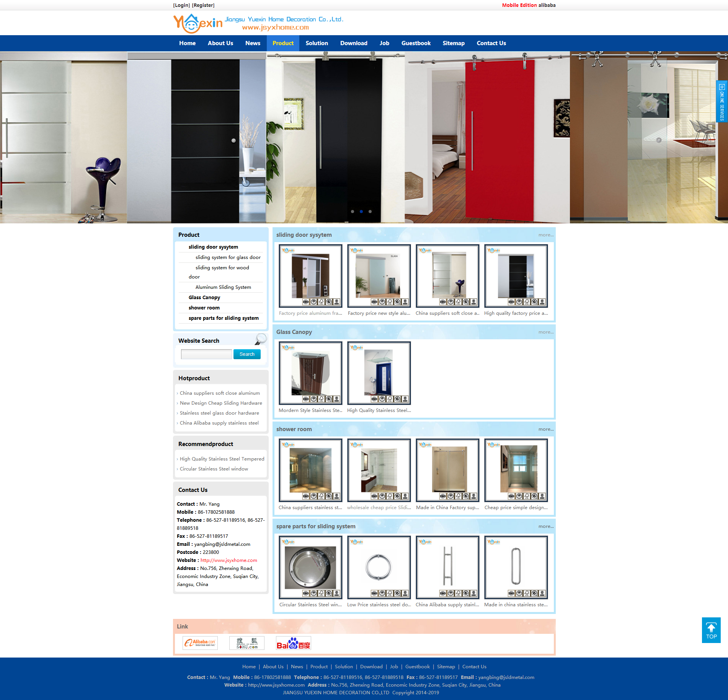Open hot product China Alibaba supply stainless steel
Image resolution: width=728 pixels, height=700 pixels.
pos(219,423)
